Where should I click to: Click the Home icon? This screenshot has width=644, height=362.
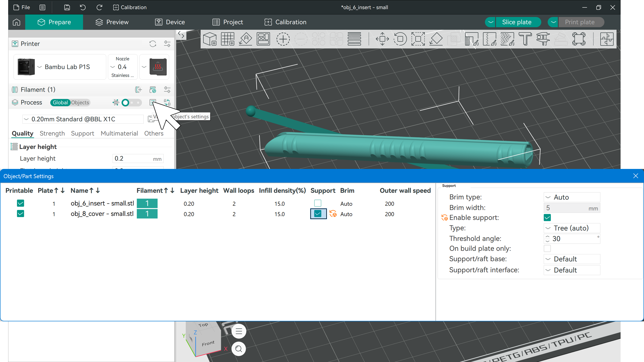click(x=17, y=22)
